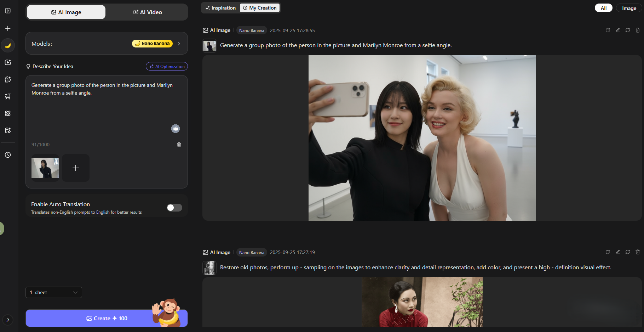Open the Inspiration tab
This screenshot has height=332, width=644.
tap(220, 8)
